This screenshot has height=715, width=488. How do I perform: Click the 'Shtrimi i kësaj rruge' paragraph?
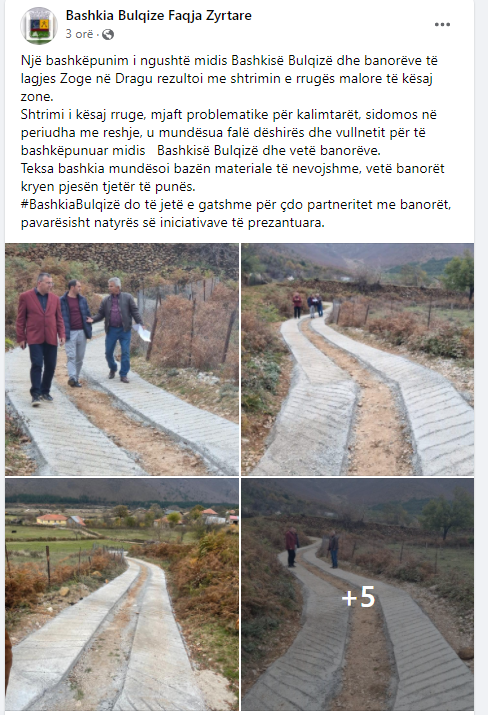[228, 133]
